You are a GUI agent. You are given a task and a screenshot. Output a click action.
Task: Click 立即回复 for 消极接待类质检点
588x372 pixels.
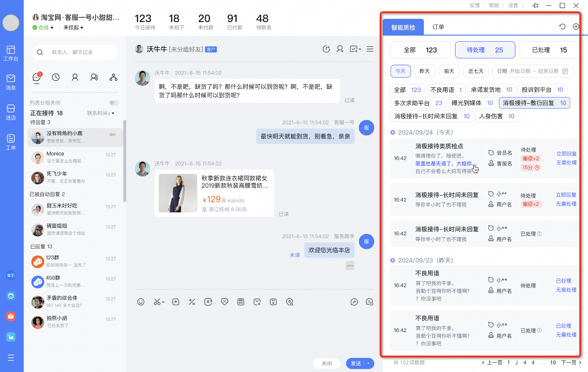tap(566, 154)
